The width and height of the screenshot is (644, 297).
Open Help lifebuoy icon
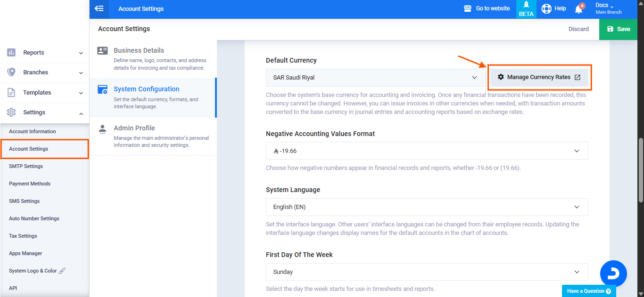coord(546,8)
